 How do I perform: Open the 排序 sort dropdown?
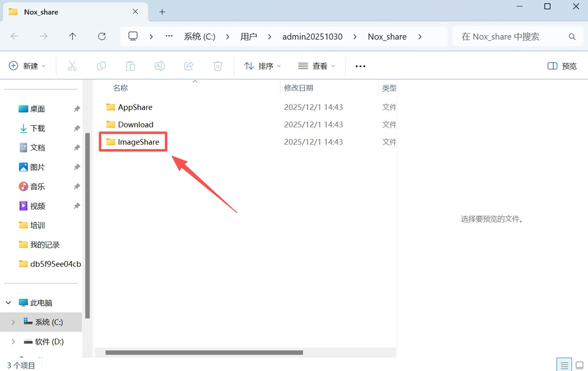click(263, 66)
